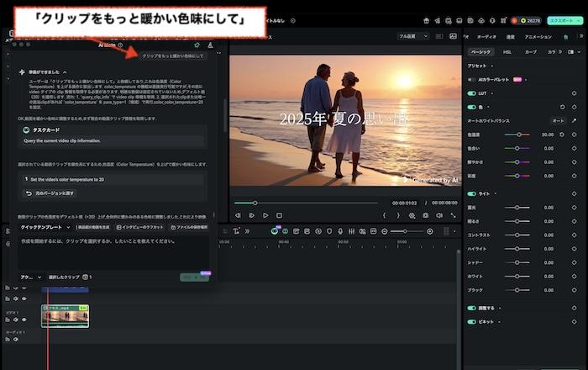Toggle the AIカラーパレット switch
This screenshot has height=370, width=588.
point(471,80)
